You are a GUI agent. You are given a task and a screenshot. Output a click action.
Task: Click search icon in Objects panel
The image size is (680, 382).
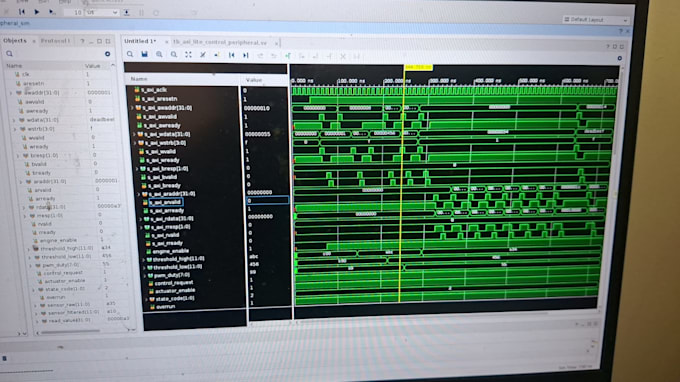tap(9, 54)
